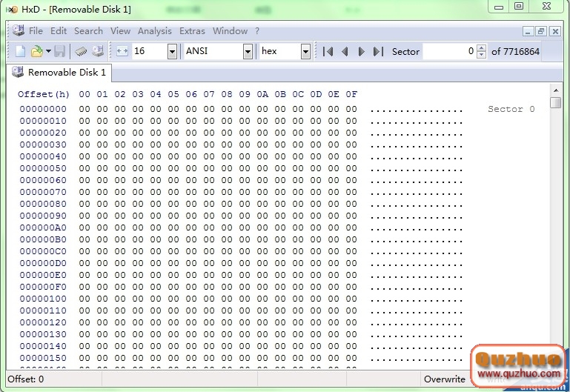Open the Search menu
The height and width of the screenshot is (392, 570).
[88, 31]
